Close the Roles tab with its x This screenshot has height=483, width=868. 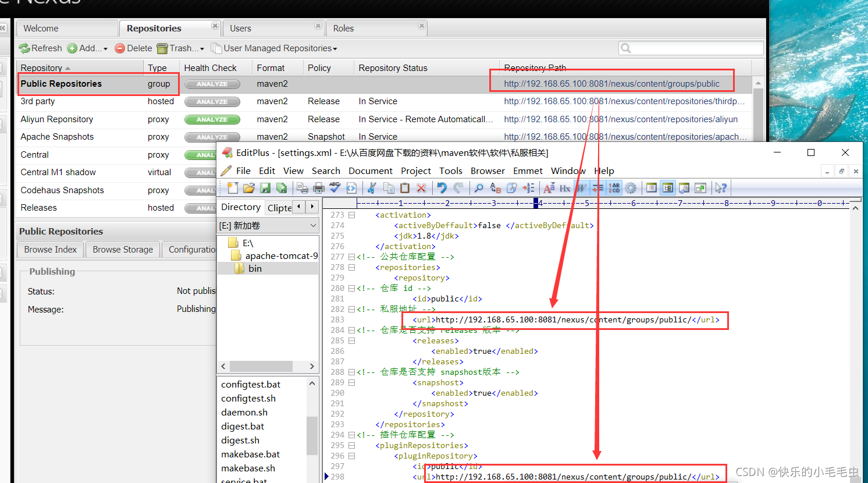click(422, 26)
